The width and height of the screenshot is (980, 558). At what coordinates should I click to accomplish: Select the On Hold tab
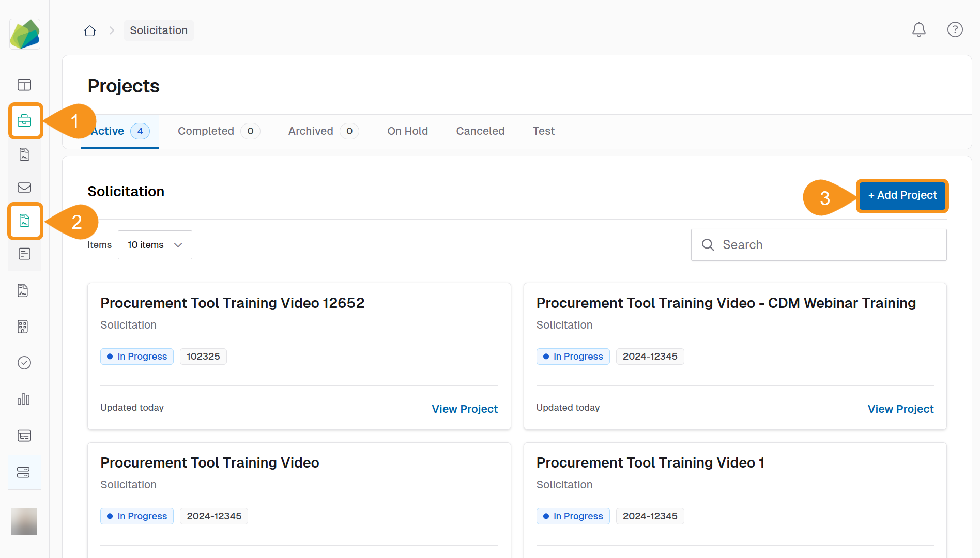tap(407, 131)
